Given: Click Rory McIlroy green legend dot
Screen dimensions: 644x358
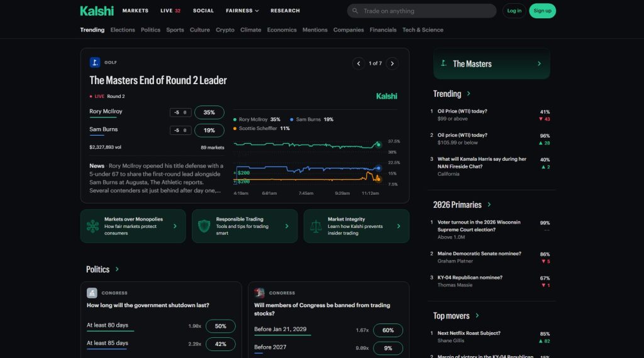Looking at the screenshot, I should [235, 120].
